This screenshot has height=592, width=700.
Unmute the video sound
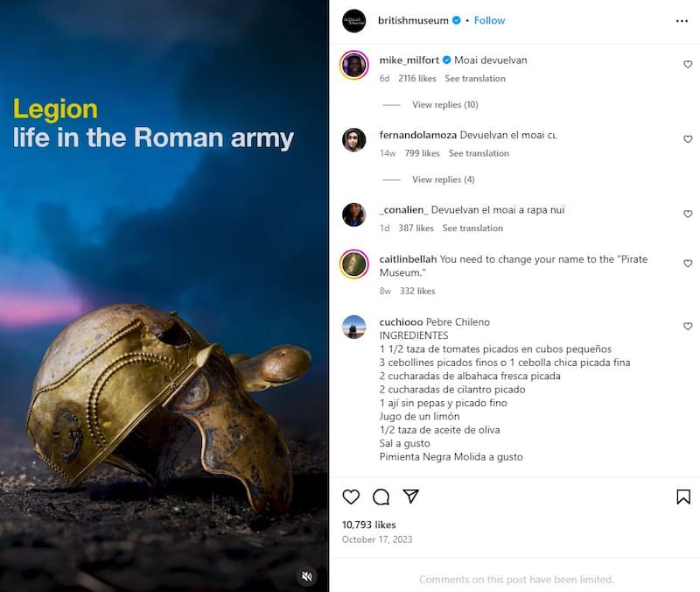pyautogui.click(x=306, y=575)
